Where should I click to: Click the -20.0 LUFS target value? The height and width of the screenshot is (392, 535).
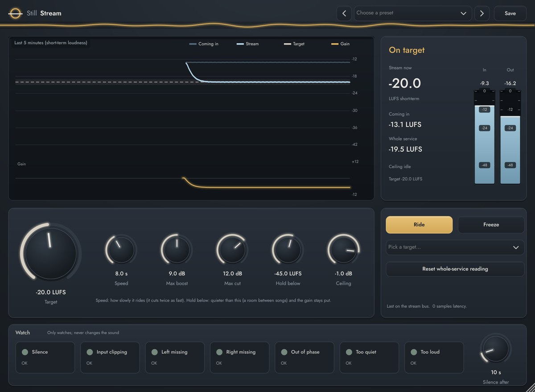click(50, 293)
